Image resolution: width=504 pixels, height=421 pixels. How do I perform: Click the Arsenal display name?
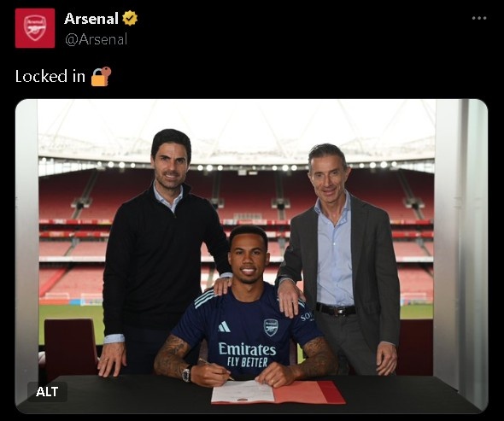91,18
